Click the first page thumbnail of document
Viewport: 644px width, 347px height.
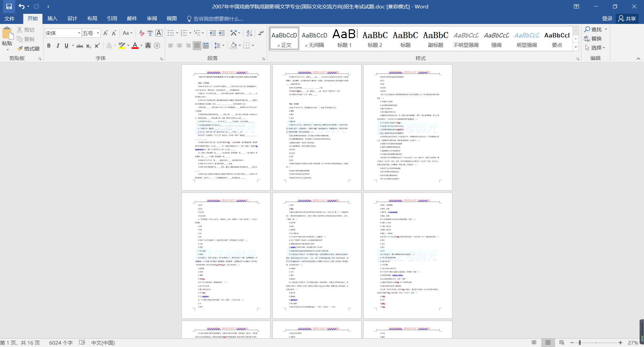point(226,127)
